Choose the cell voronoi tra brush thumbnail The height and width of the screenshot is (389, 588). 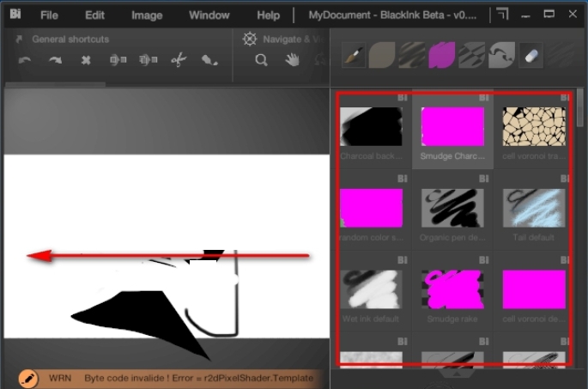534,127
